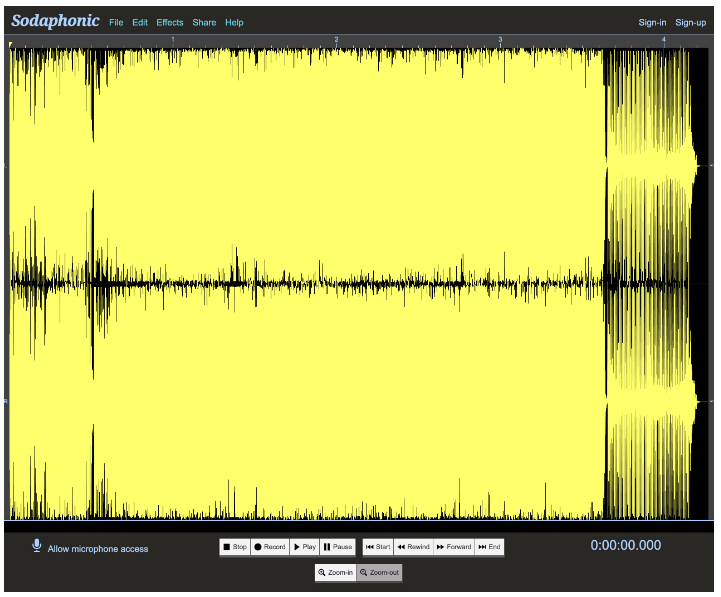721x597 pixels.
Task: Click the Stop playback button
Action: tap(234, 547)
